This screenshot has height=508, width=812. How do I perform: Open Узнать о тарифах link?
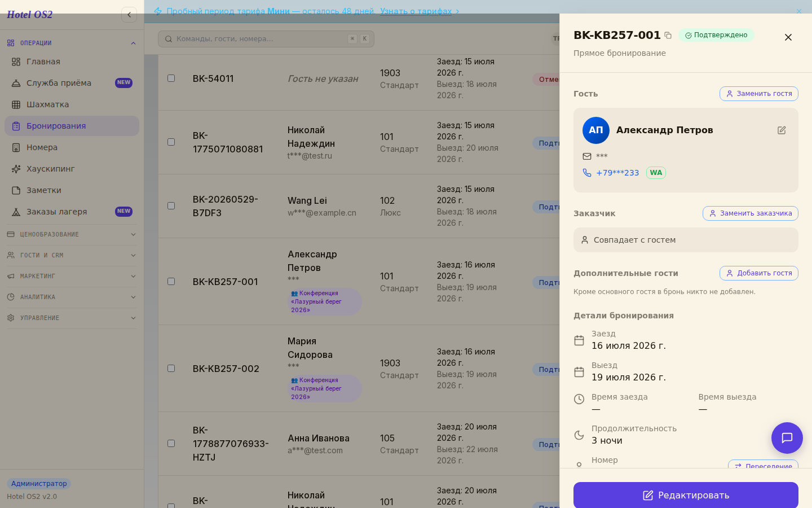tap(416, 11)
